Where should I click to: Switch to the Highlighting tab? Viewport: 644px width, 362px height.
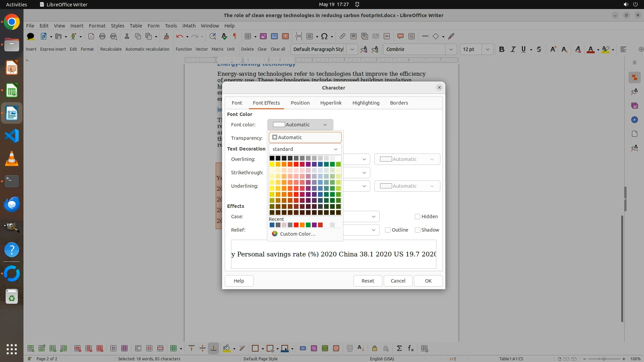tap(366, 103)
